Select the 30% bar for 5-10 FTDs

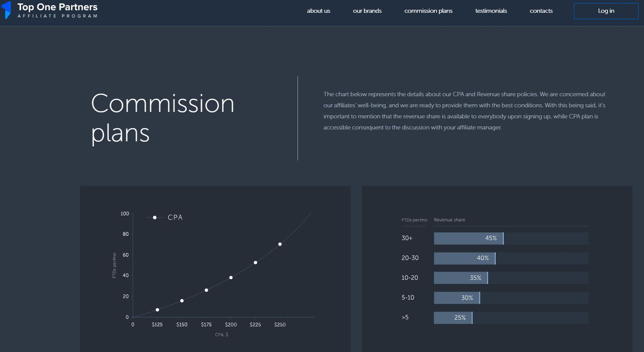point(457,298)
